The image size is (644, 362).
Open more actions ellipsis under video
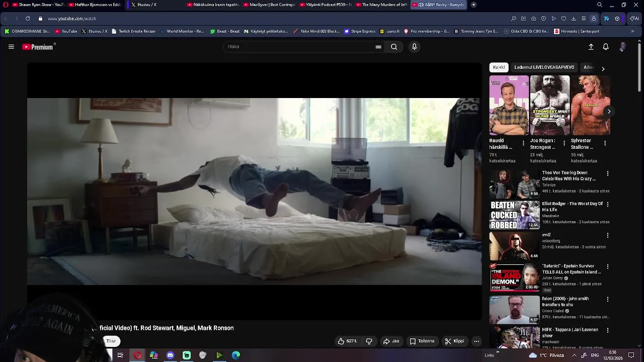(x=476, y=341)
